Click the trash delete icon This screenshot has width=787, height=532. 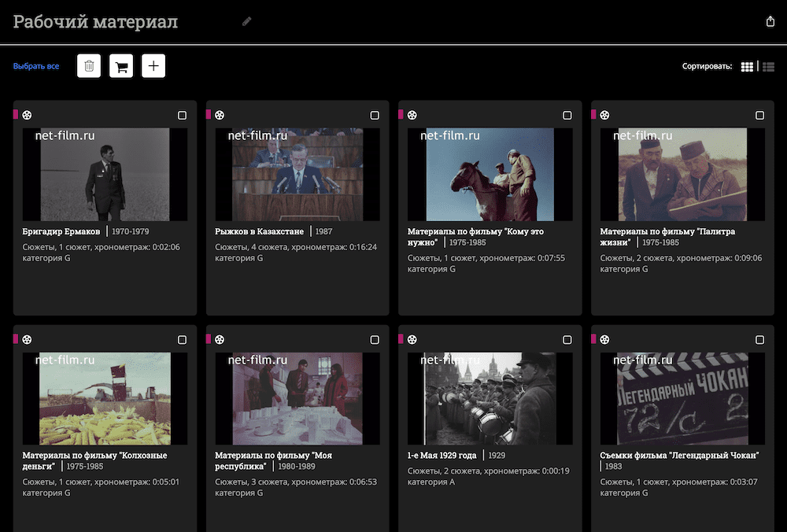tap(89, 66)
